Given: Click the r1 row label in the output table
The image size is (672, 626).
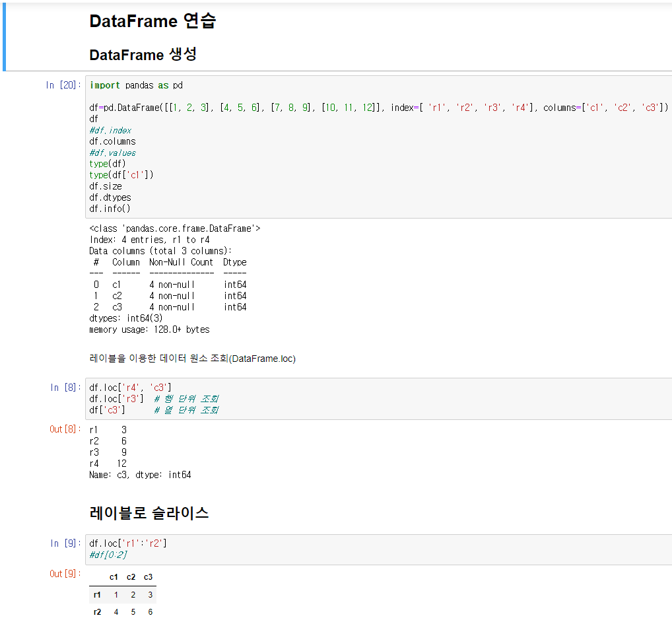Looking at the screenshot, I should coord(97,595).
